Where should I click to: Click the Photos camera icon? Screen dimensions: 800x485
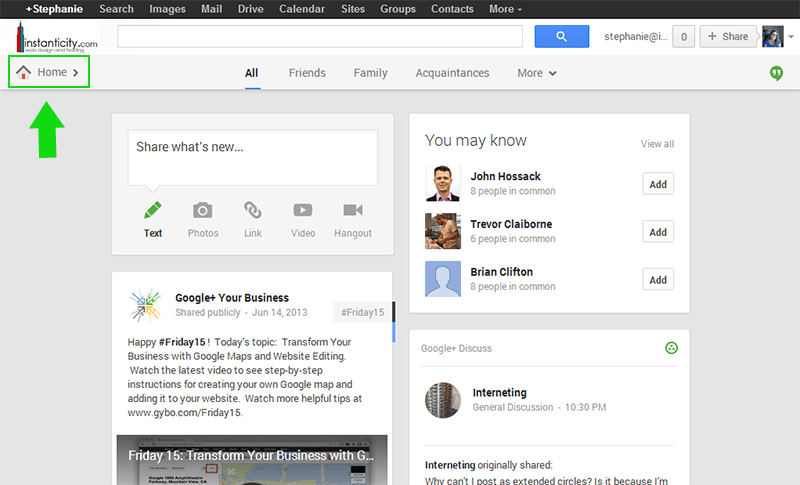(x=203, y=210)
